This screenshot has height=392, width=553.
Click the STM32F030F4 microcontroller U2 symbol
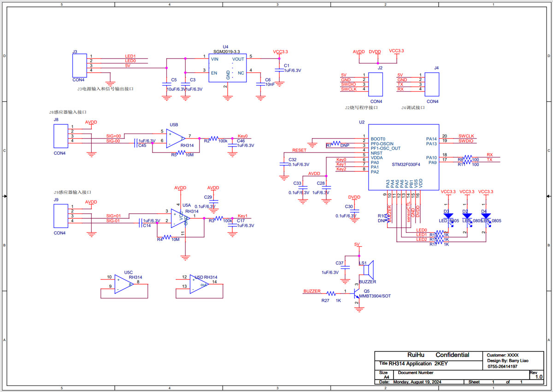[404, 158]
